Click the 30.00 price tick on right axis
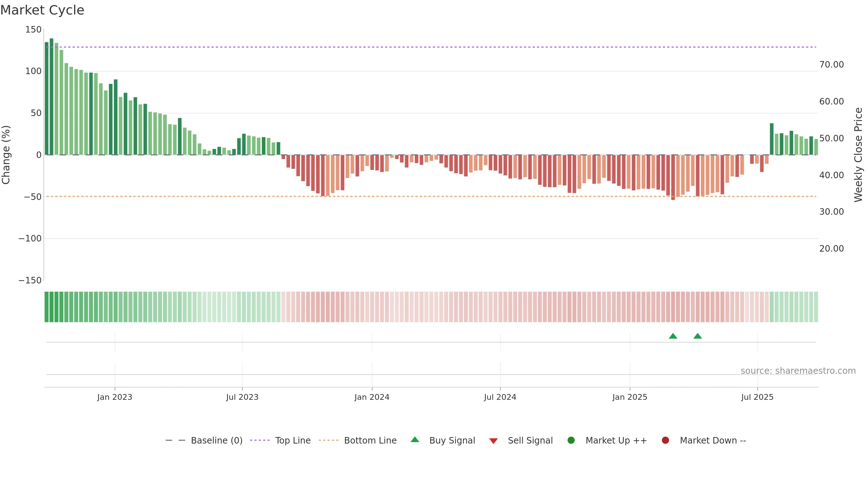This screenshot has width=868, height=488. click(x=831, y=212)
